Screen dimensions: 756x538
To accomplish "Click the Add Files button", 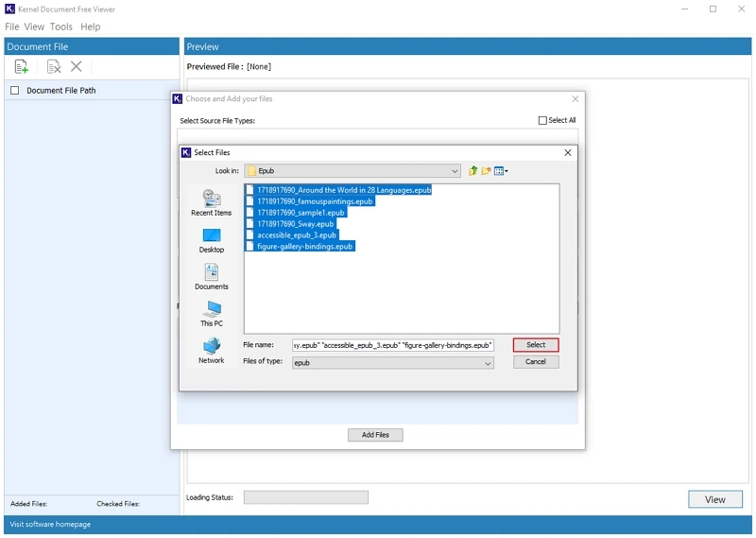I will [375, 435].
